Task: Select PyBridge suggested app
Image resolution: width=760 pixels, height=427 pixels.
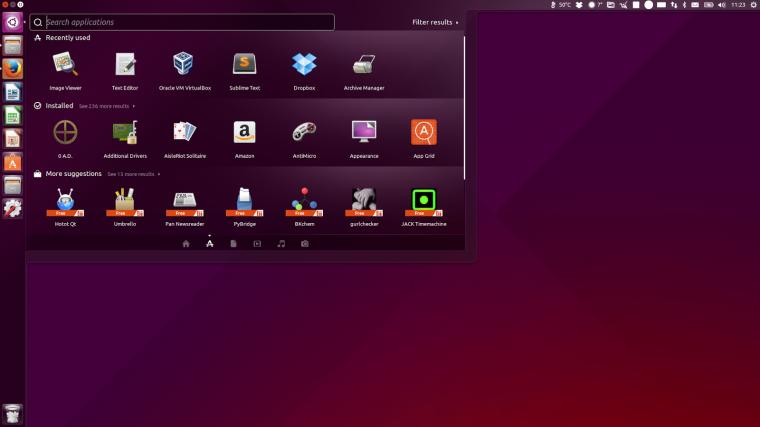Action: (244, 207)
